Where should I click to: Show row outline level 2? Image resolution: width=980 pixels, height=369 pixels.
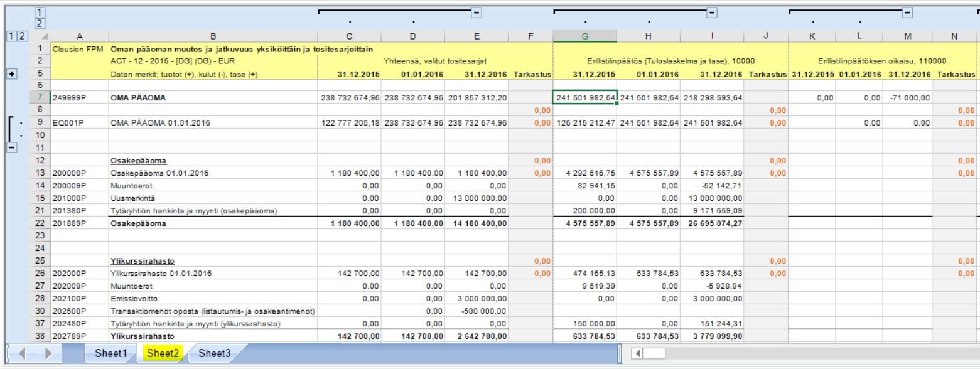pos(22,36)
